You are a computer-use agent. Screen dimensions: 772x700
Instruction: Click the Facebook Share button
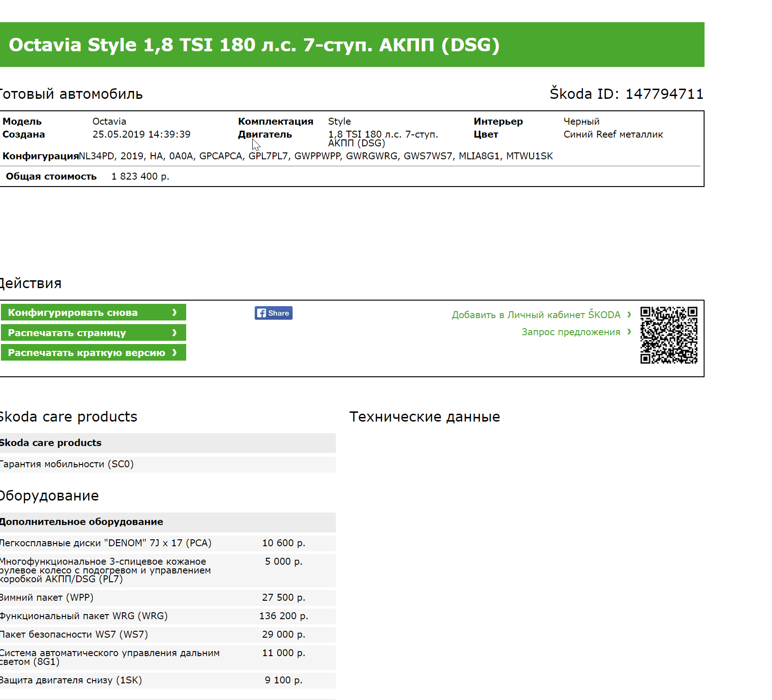click(274, 313)
